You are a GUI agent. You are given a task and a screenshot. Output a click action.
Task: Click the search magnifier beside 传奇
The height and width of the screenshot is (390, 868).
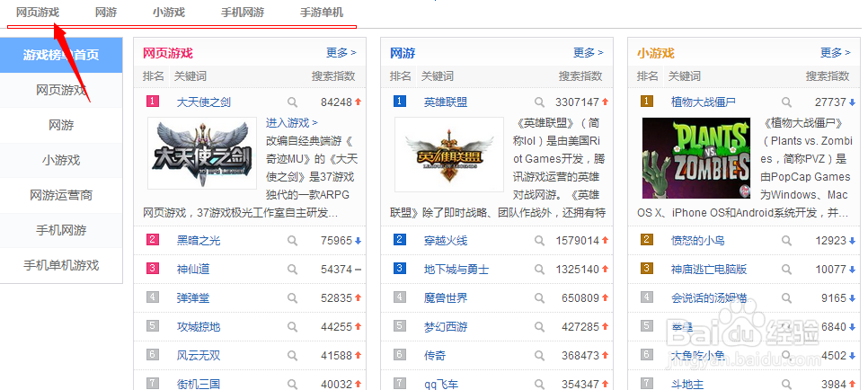point(539,356)
